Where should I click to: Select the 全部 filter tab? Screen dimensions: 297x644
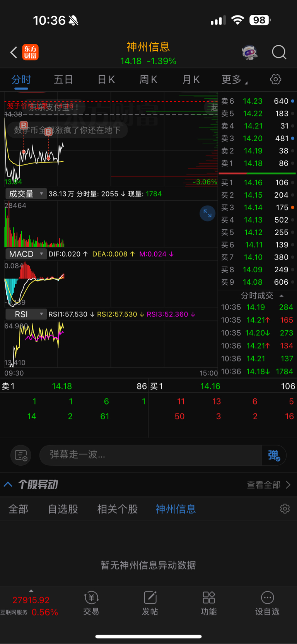(x=18, y=509)
